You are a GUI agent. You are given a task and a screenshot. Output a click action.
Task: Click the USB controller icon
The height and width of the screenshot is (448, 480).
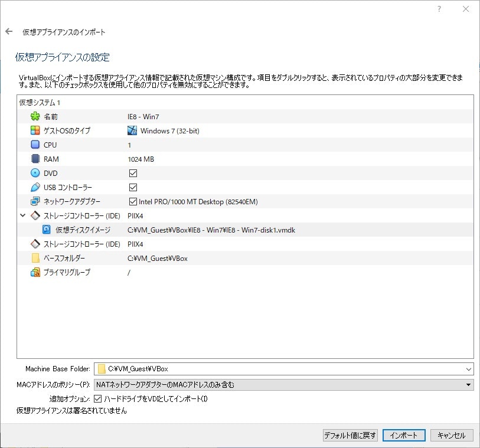click(35, 187)
